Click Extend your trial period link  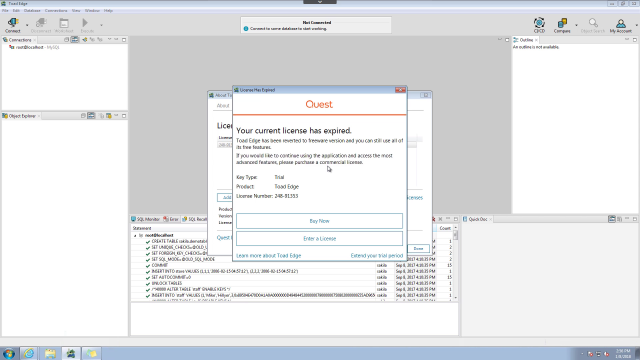[377, 256]
